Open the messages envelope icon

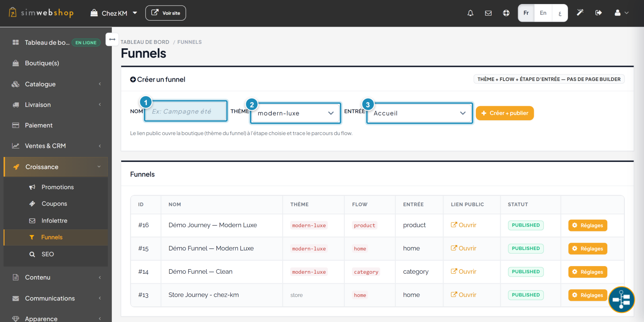488,13
